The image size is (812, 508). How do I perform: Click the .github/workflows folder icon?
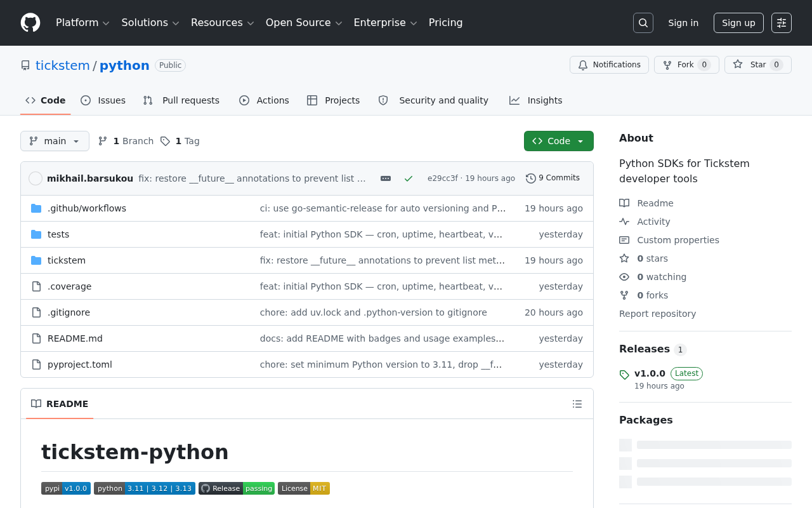(x=36, y=208)
